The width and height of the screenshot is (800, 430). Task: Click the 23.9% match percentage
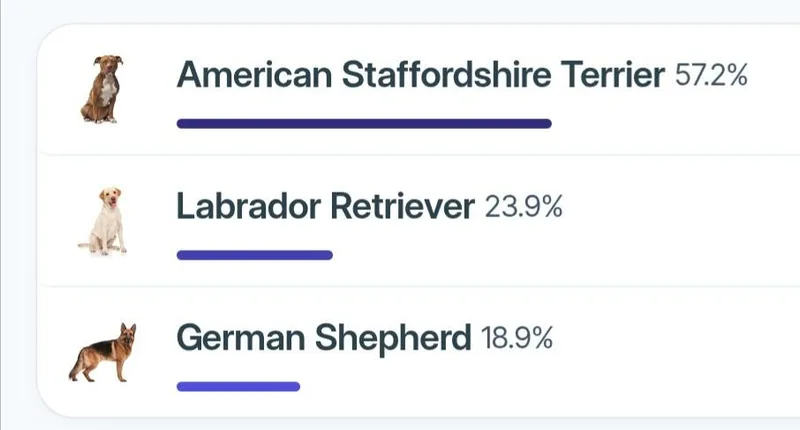[x=523, y=207]
